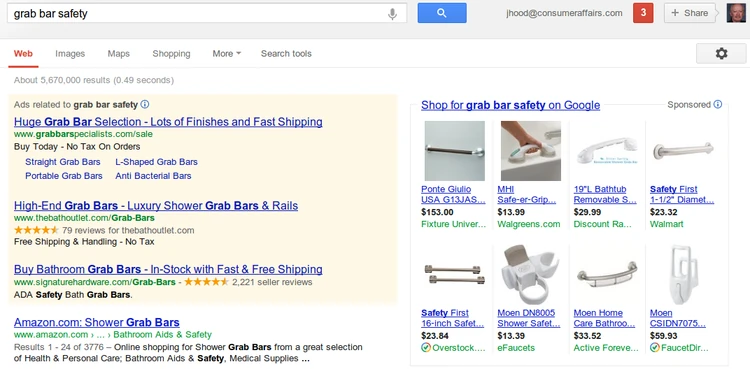The width and height of the screenshot is (750, 369).
Task: Open Amazon.com: Shower Grab Bars result
Action: (x=97, y=322)
